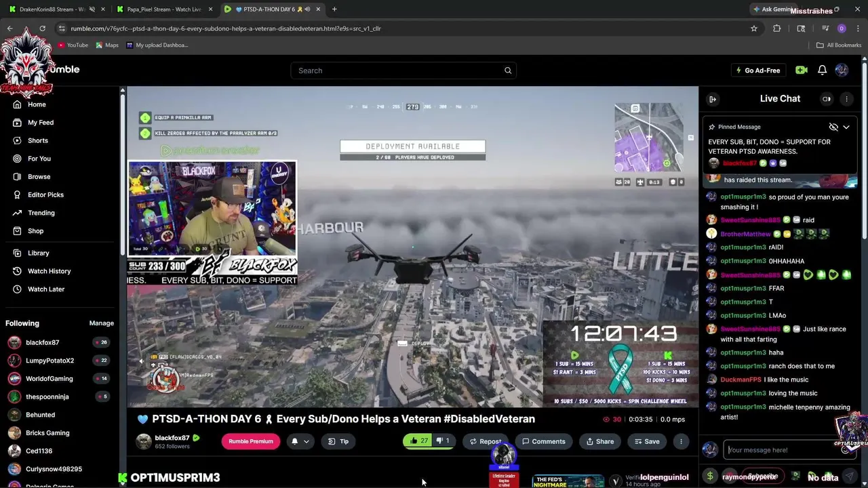The width and height of the screenshot is (868, 488).
Task: Open a new browser tab
Action: pos(334,9)
